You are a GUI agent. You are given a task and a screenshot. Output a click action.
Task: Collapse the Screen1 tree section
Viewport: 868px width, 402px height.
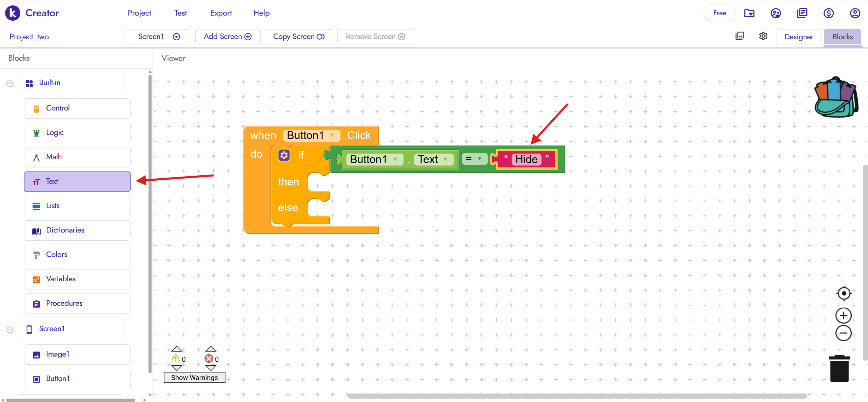pyautogui.click(x=10, y=329)
